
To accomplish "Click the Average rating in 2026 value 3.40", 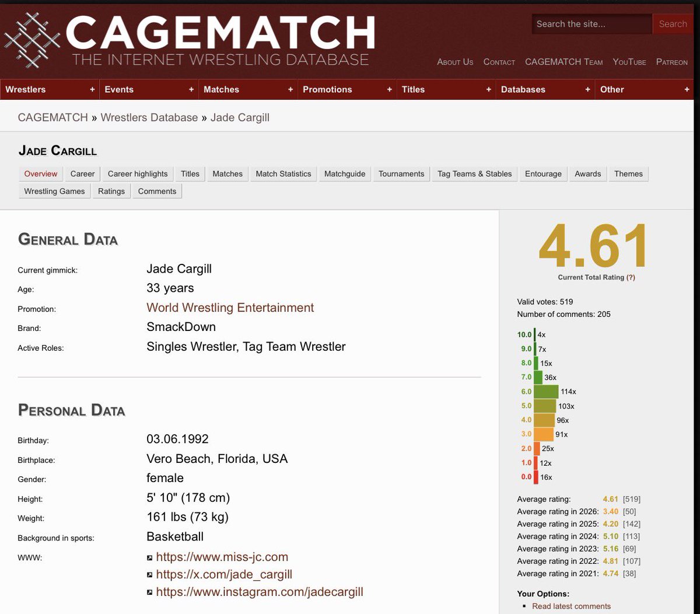I will 611,512.
